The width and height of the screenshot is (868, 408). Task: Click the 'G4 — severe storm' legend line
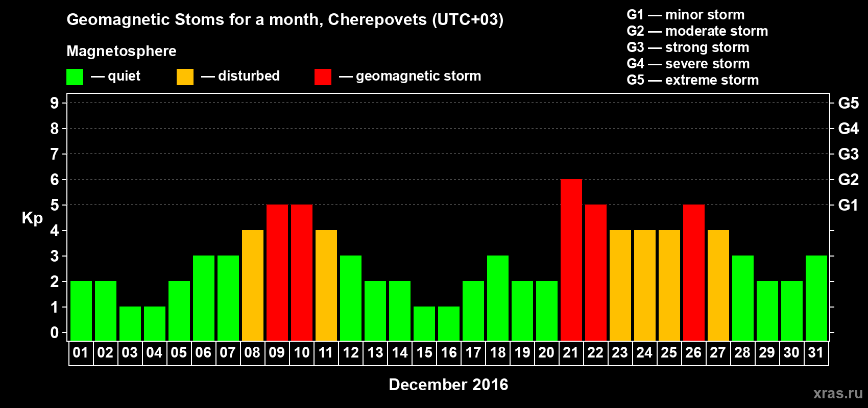(x=688, y=64)
